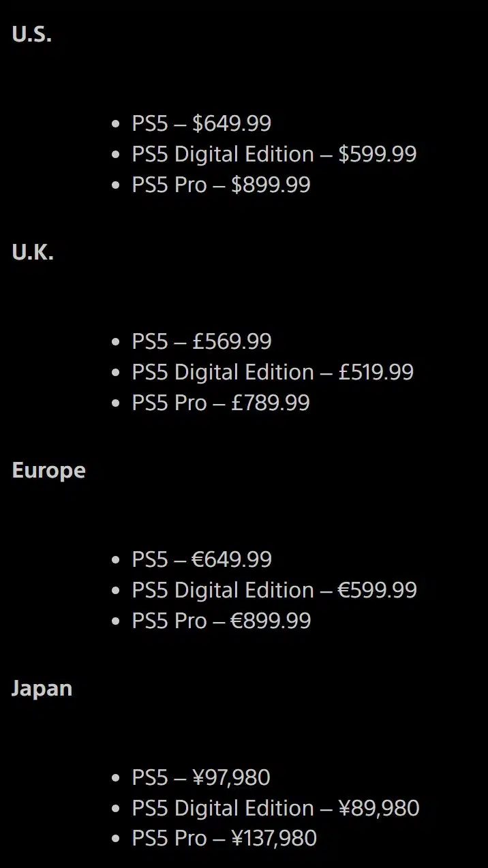The image size is (488, 868).
Task: Select the PS5 Pro ¥137,980 item
Action: (x=224, y=839)
